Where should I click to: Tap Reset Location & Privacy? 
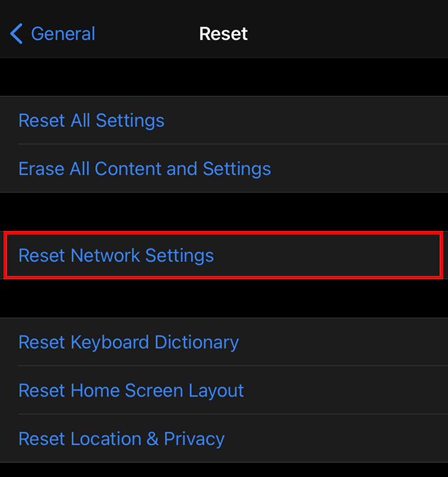(121, 438)
